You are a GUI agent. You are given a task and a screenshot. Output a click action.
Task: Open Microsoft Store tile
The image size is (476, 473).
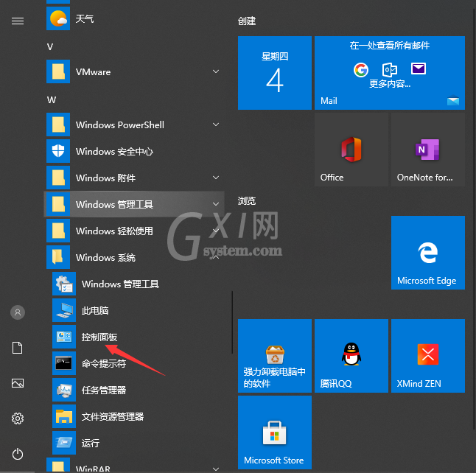click(x=275, y=432)
